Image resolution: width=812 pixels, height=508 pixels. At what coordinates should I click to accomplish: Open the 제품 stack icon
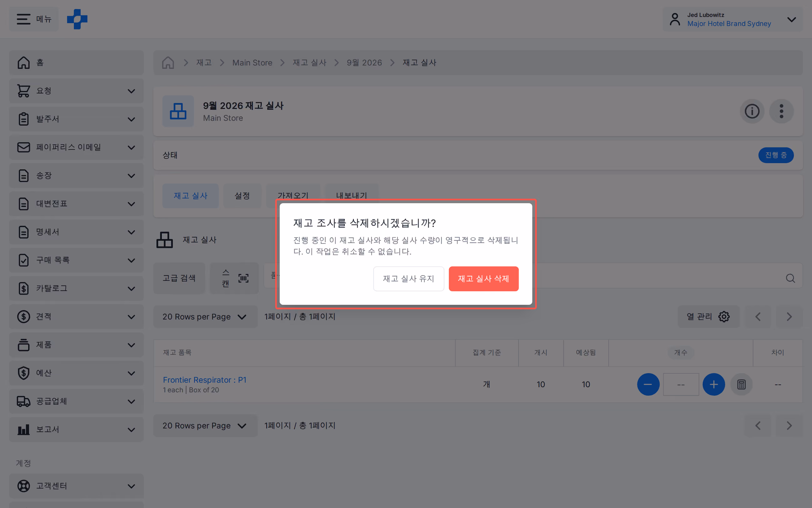[23, 345]
